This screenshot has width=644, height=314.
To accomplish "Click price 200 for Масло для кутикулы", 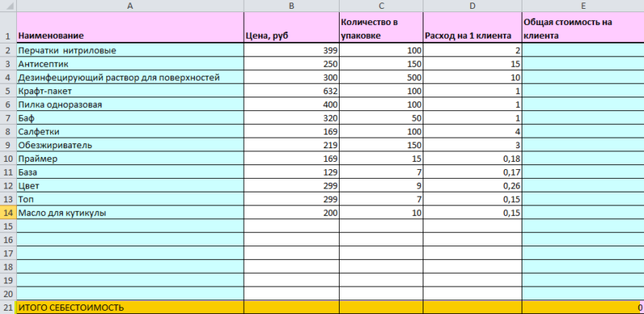I will [x=291, y=213].
